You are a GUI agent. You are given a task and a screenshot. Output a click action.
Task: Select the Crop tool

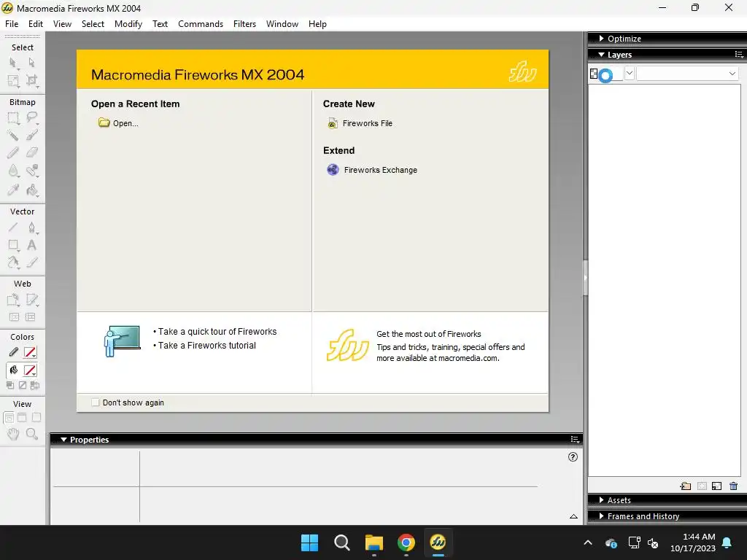31,80
